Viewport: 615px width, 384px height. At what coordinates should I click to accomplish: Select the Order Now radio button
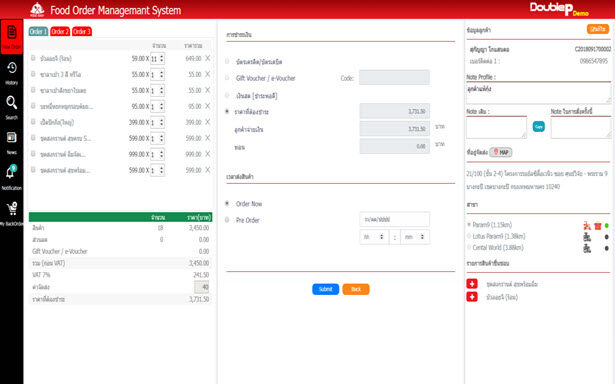[227, 204]
